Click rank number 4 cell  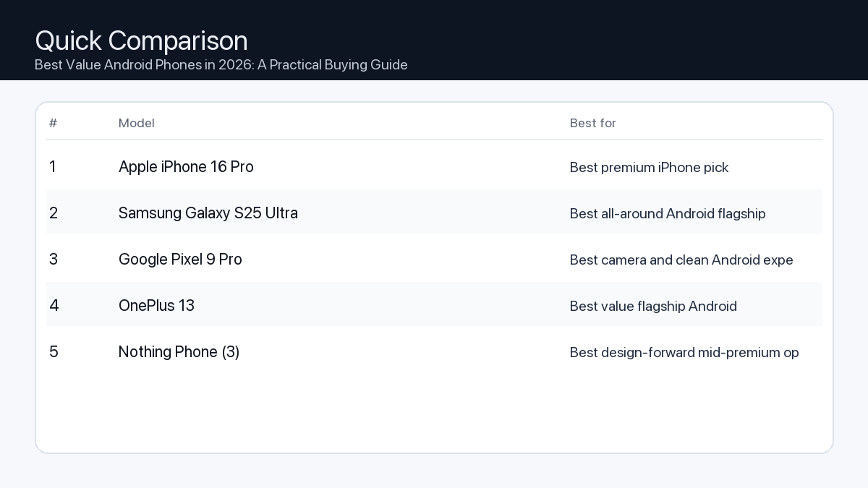(54, 306)
